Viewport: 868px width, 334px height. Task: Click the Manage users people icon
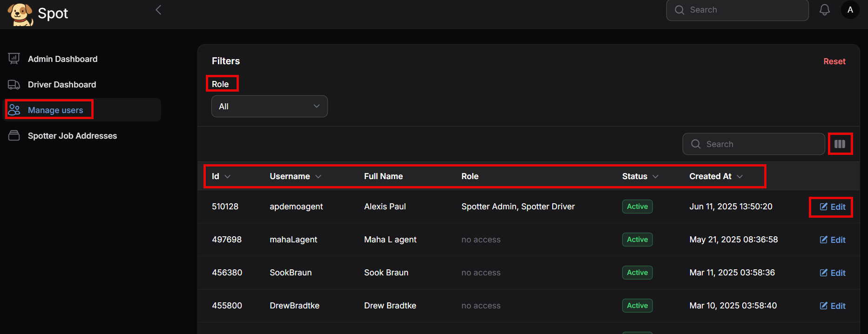point(14,110)
